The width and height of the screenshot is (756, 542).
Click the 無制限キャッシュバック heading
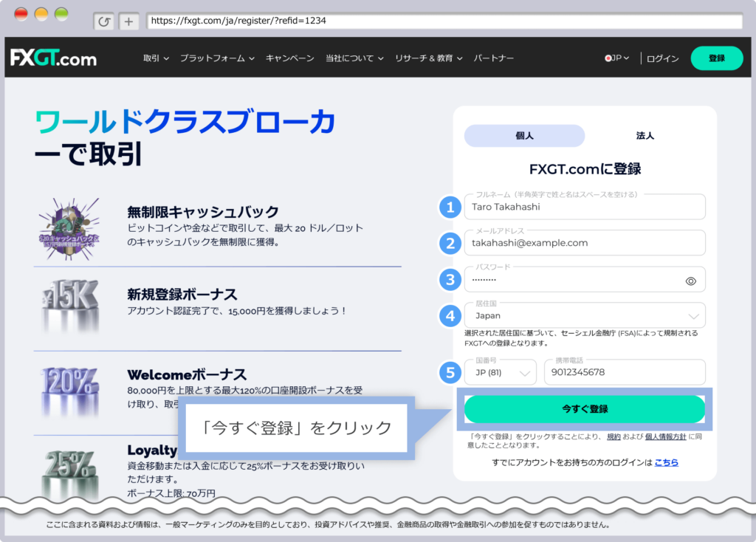pyautogui.click(x=203, y=212)
